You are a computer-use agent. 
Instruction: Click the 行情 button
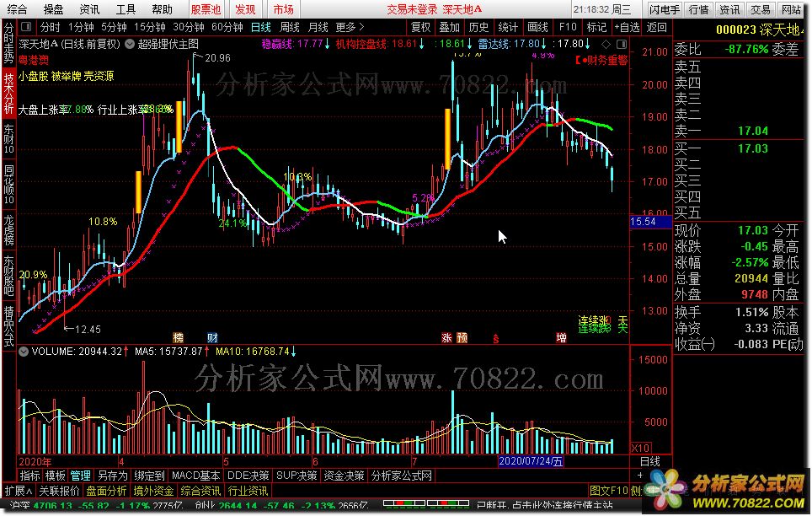click(x=698, y=9)
